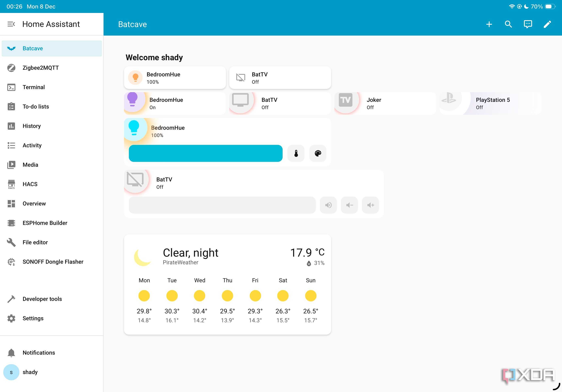This screenshot has height=392, width=562.
Task: Click Sun low temperature 15.7°
Action: tap(311, 320)
